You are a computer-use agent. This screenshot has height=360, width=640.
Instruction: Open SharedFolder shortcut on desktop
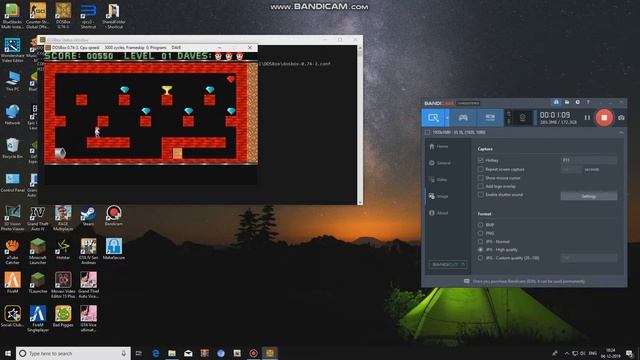[113, 16]
